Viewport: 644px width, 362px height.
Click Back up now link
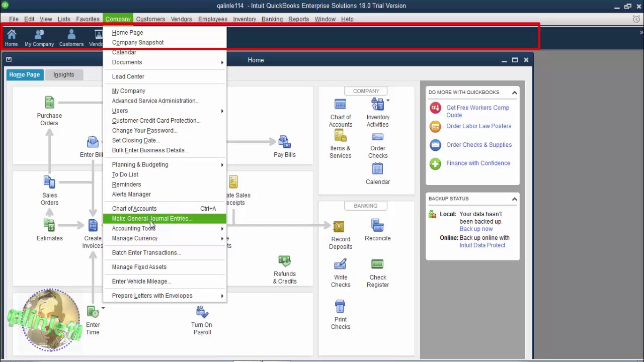point(476,229)
